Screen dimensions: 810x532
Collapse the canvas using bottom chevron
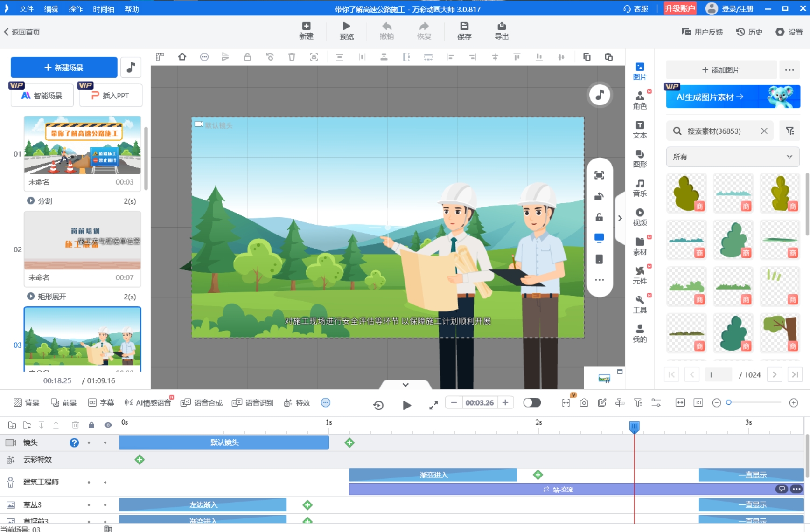(405, 385)
